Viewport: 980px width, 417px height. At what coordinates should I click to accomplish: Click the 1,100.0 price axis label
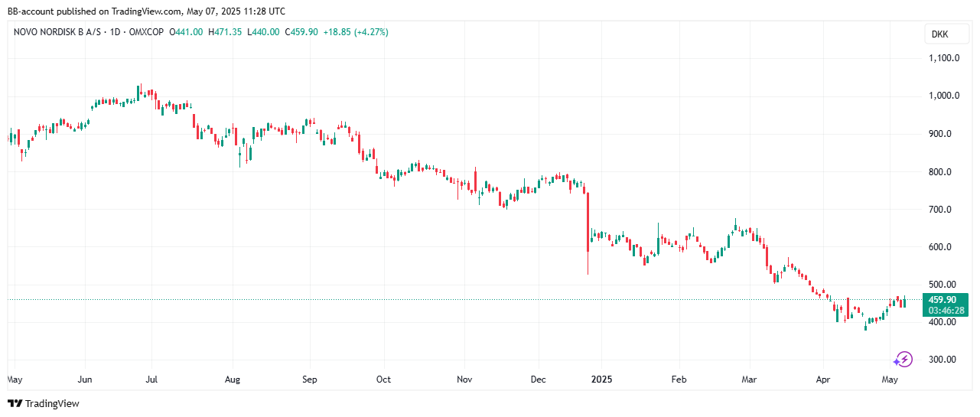[943, 58]
